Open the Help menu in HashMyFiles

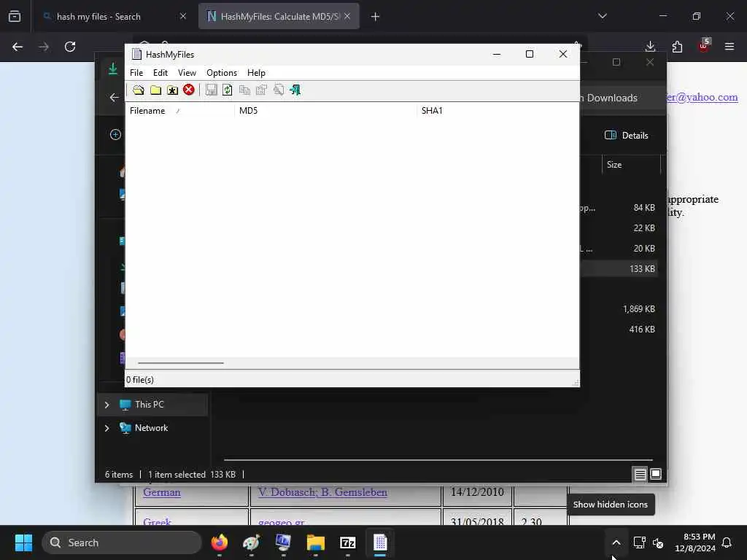pyautogui.click(x=256, y=73)
